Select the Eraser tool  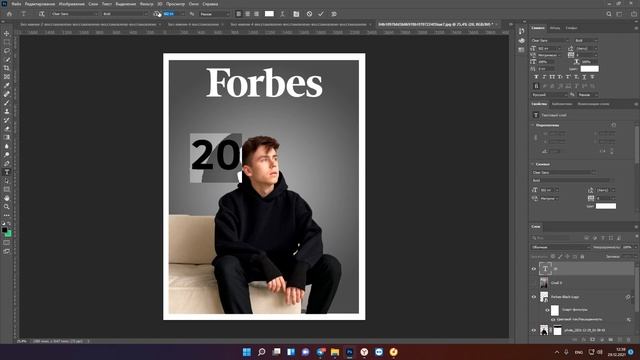(7, 129)
